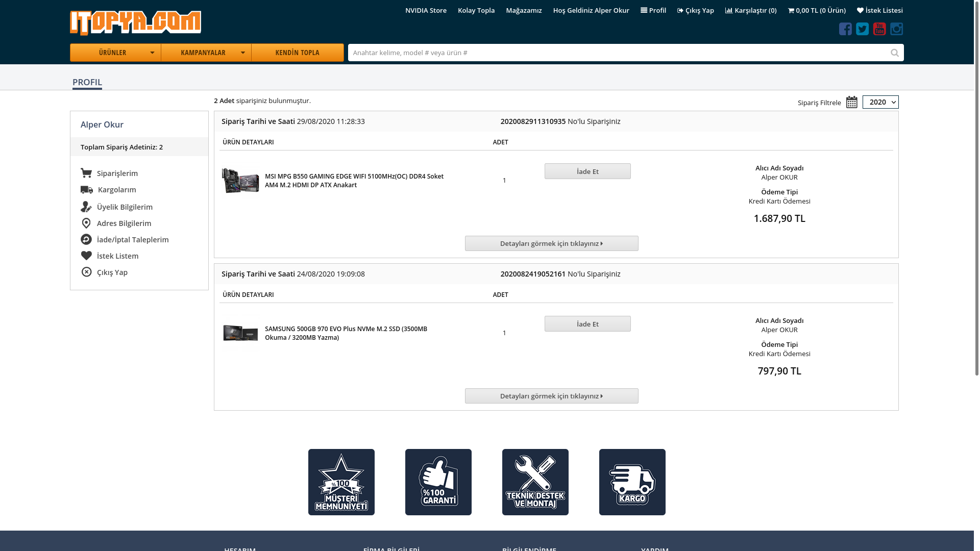Open İade/İptal Taleplerim in the sidebar
Image resolution: width=980 pixels, height=551 pixels.
pyautogui.click(x=133, y=240)
